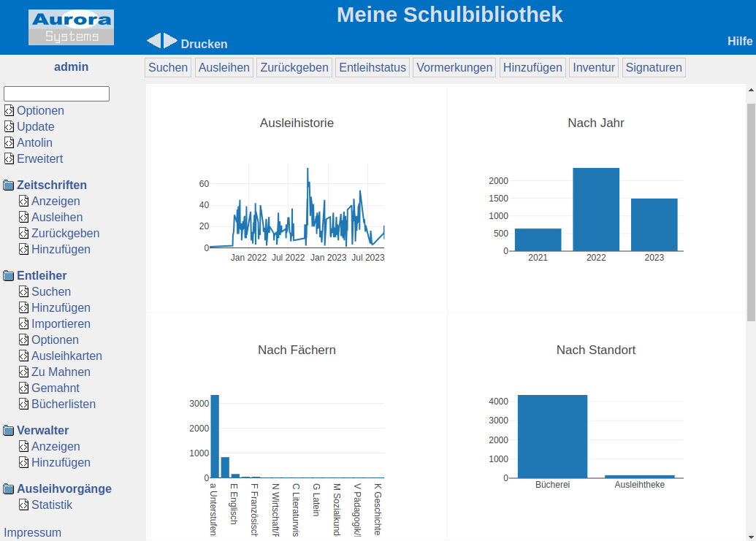This screenshot has height=541, width=756.
Task: Click the page icon beside Bücherlisten
Action: click(x=23, y=404)
